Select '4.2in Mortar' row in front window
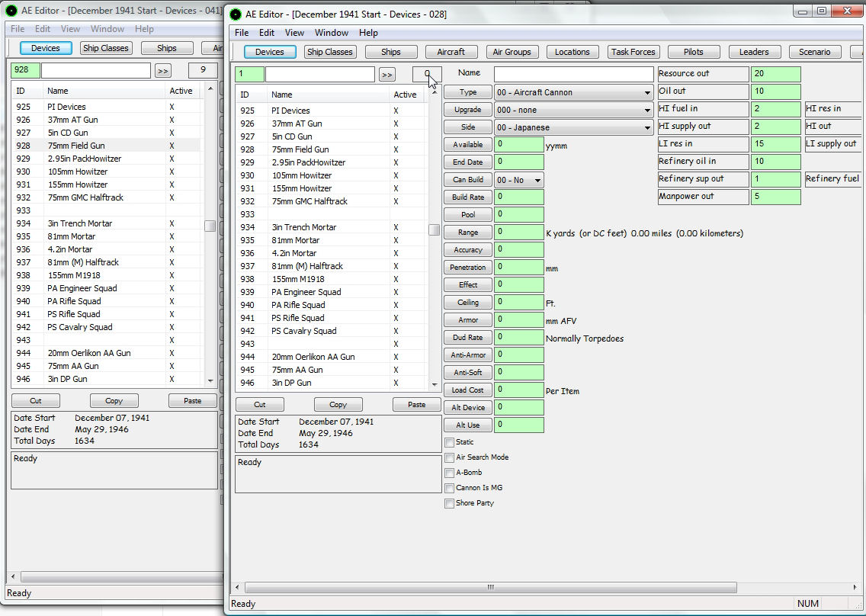The height and width of the screenshot is (616, 866). coord(330,253)
